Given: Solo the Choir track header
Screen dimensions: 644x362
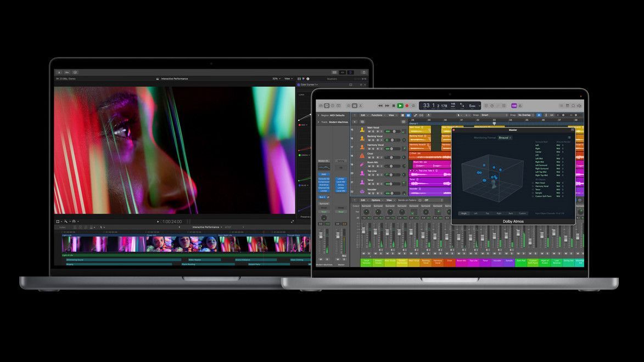Looking at the screenshot, I should 373,157.
